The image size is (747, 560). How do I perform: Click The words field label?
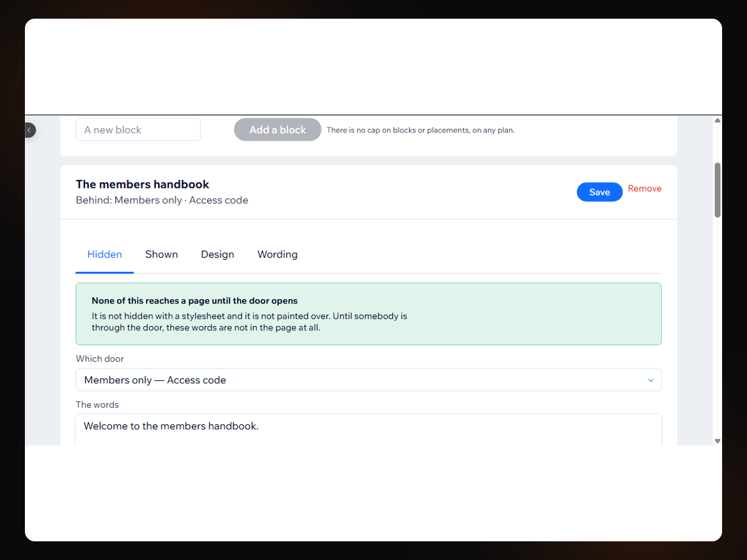pos(97,405)
